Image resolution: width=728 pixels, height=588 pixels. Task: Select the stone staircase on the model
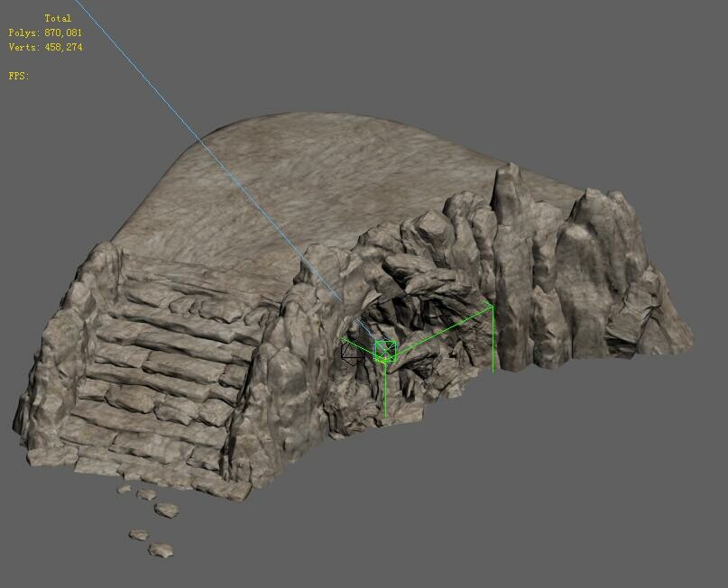pyautogui.click(x=162, y=376)
